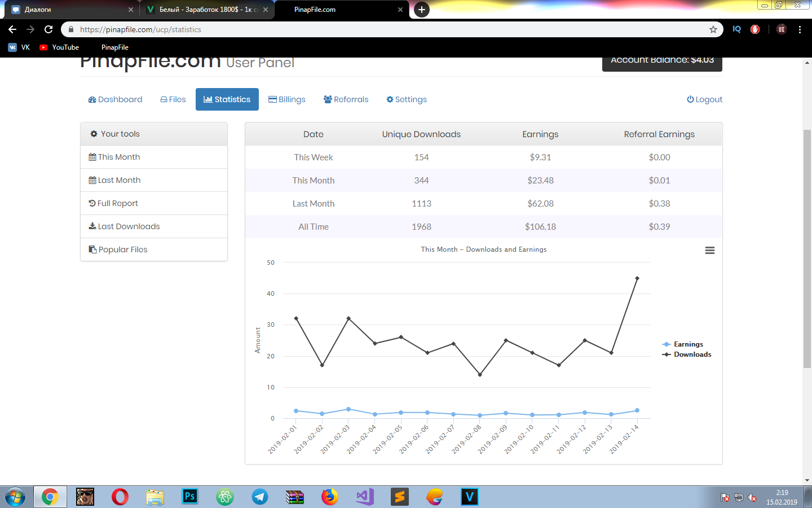
Task: Click the IQ browser extension icon
Action: tap(736, 29)
